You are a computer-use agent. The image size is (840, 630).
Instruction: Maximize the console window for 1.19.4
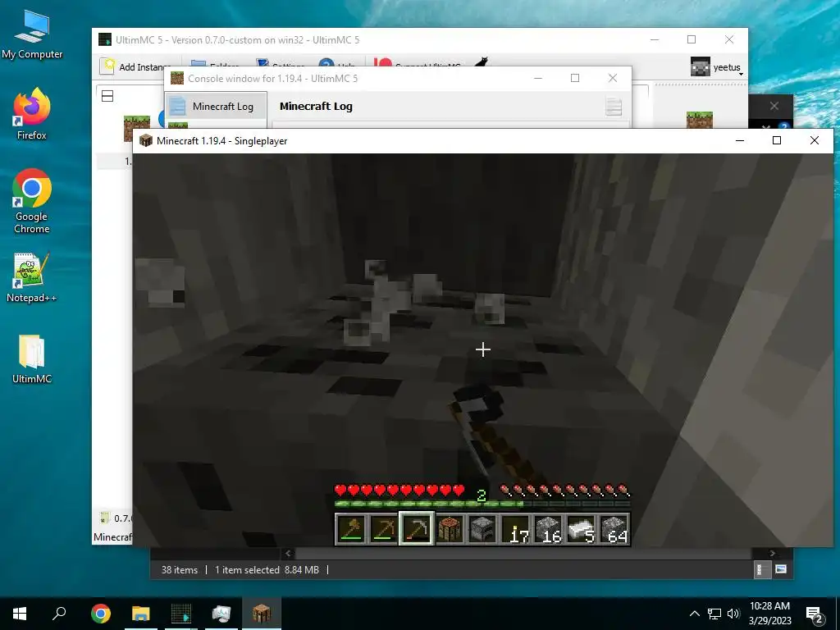click(575, 78)
